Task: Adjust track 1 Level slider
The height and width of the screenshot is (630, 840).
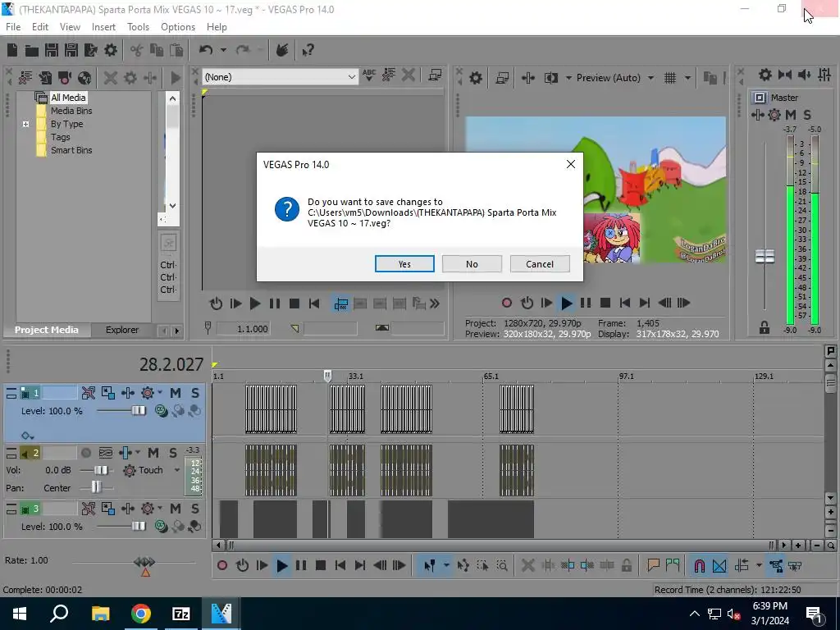Action: click(x=138, y=410)
